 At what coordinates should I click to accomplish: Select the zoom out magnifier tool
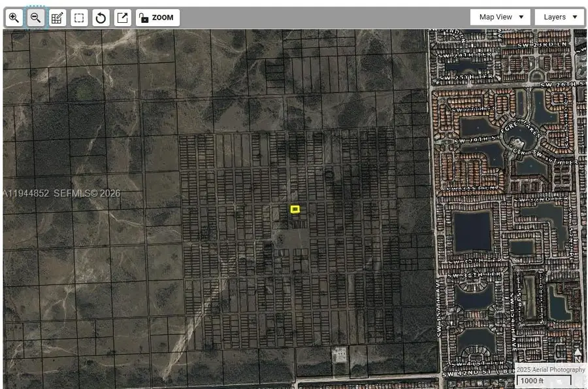[35, 17]
